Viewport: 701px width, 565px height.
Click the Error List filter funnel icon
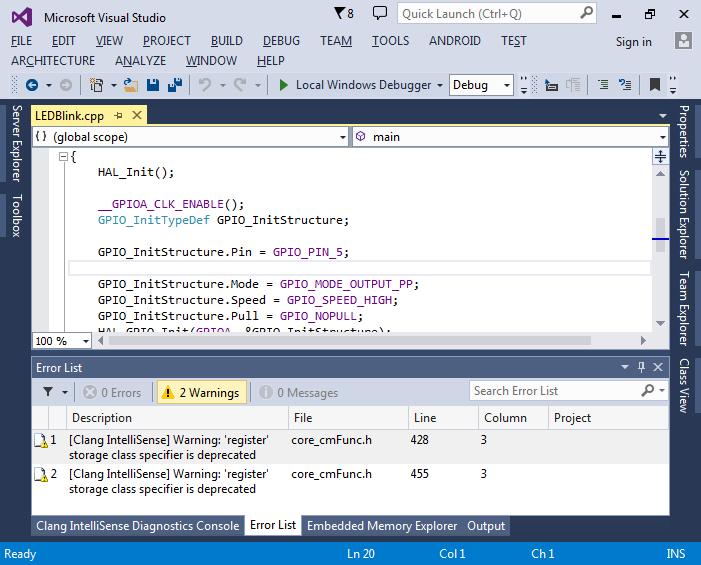click(49, 393)
